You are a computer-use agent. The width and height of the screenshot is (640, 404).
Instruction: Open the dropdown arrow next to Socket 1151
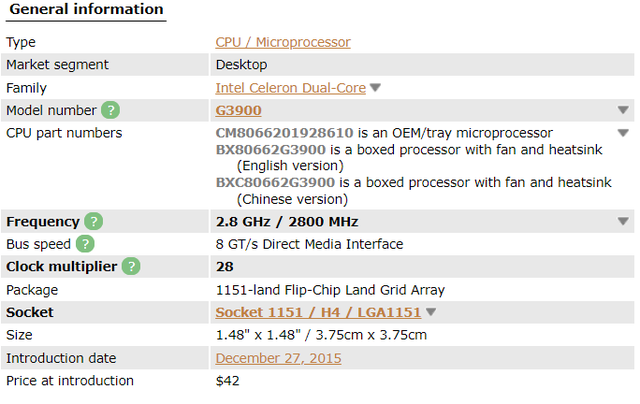[431, 312]
